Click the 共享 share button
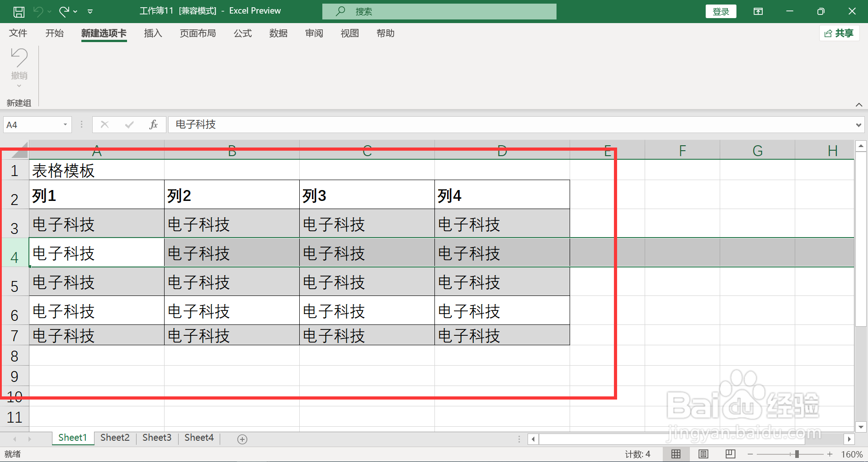Image resolution: width=868 pixels, height=462 pixels. 839,33
